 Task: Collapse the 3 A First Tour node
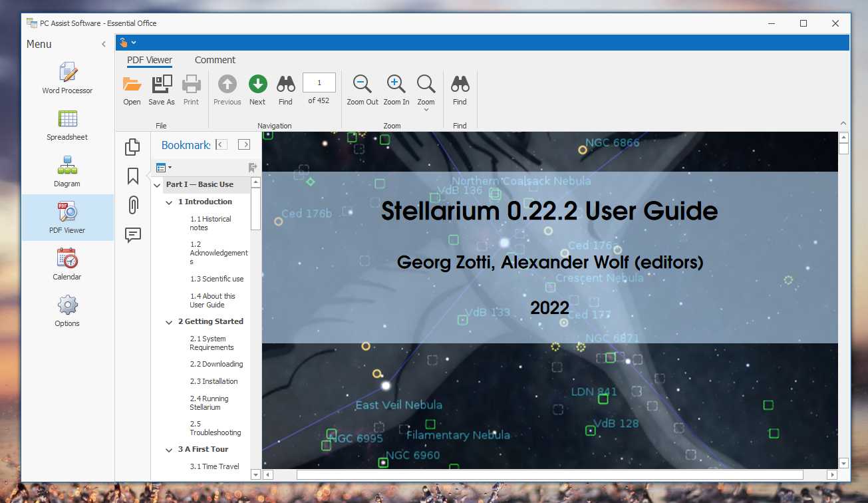coord(170,450)
